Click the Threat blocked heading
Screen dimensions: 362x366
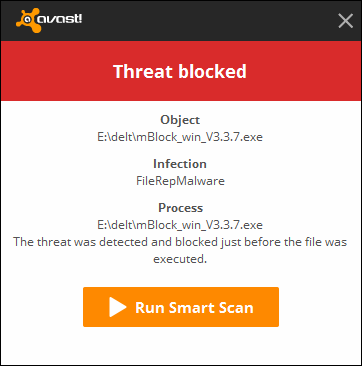(180, 71)
